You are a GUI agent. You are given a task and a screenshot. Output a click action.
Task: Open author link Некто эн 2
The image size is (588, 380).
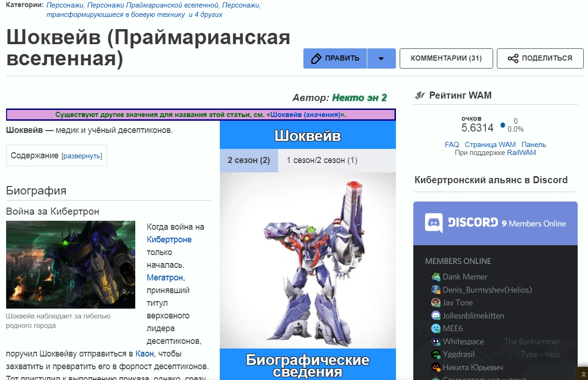(x=359, y=98)
